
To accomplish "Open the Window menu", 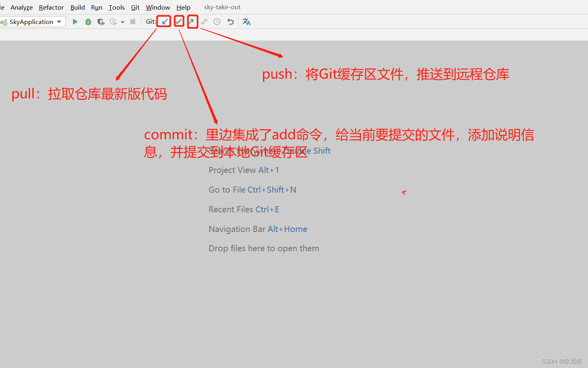I will click(x=158, y=7).
